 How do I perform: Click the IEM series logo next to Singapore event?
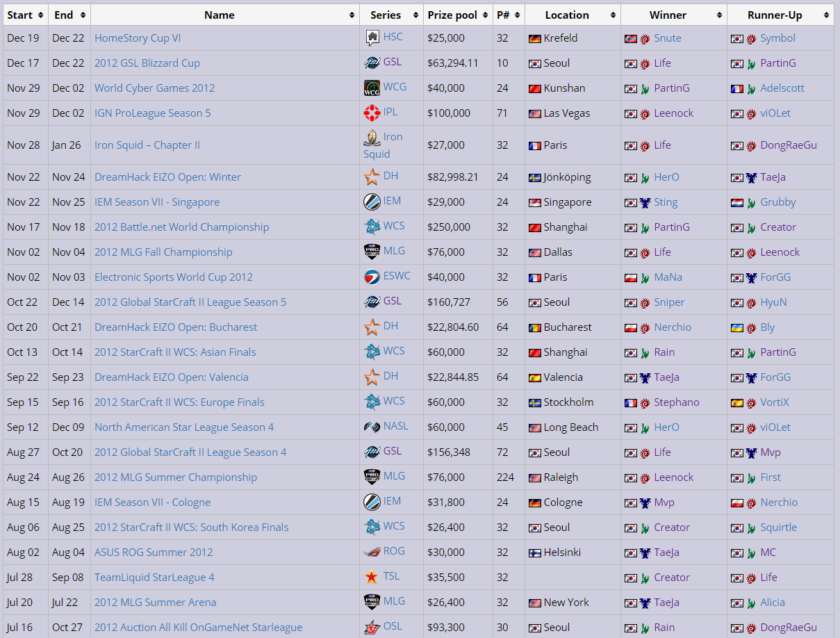(x=370, y=202)
